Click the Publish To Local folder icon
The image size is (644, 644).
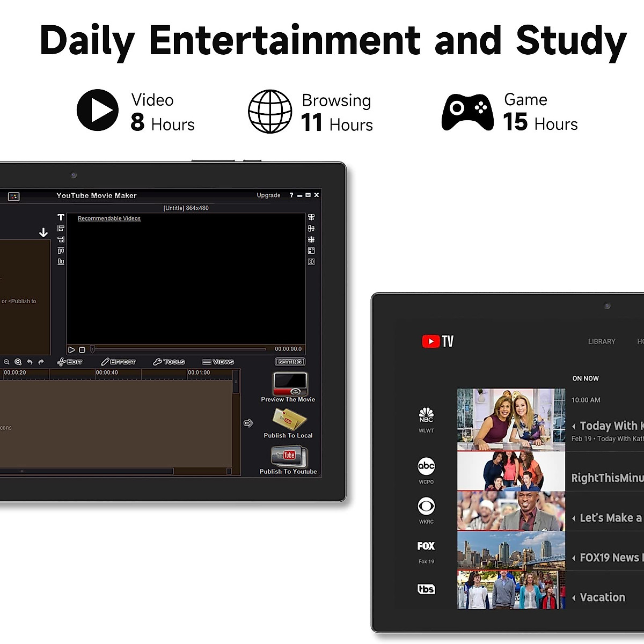coord(289,420)
